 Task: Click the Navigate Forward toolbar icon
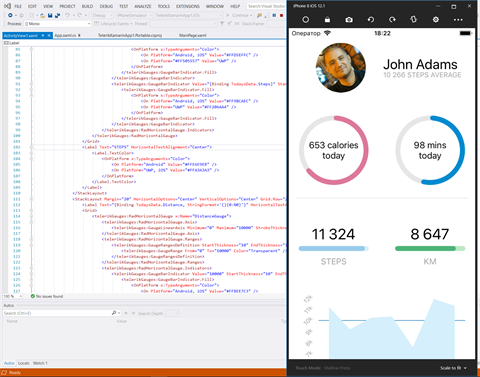(x=21, y=15)
